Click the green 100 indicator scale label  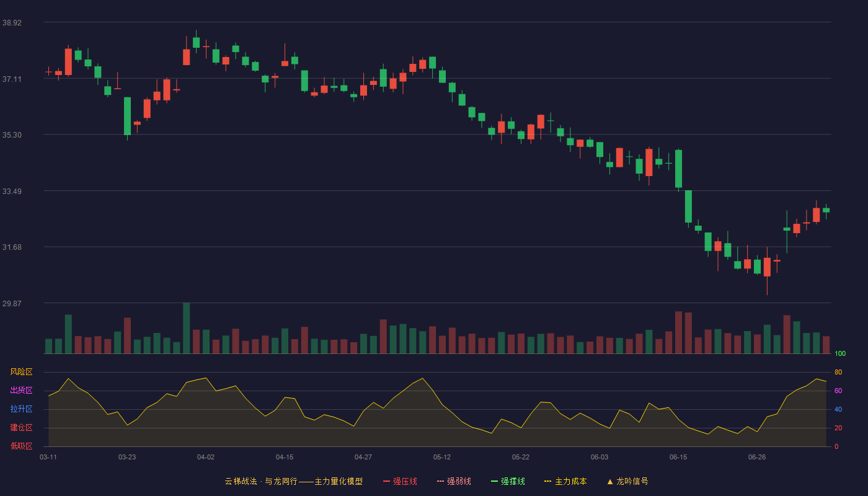coord(840,354)
